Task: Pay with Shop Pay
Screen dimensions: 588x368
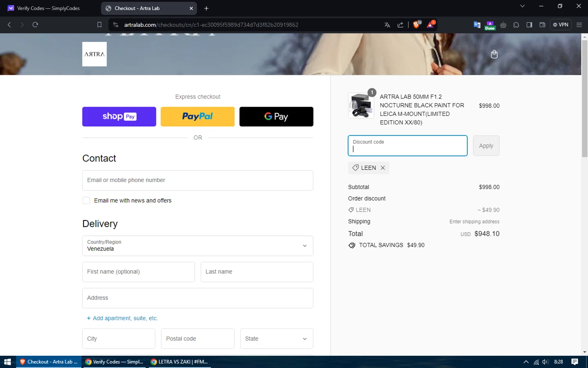Action: [119, 117]
